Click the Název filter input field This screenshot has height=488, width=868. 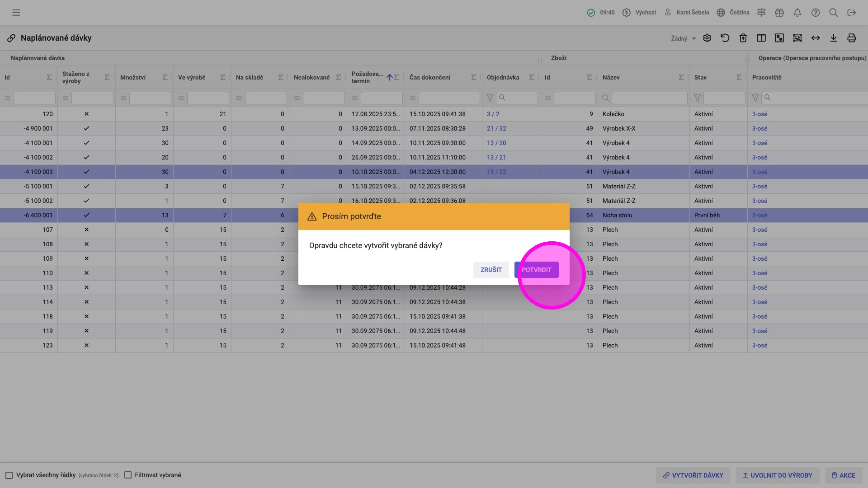[649, 98]
